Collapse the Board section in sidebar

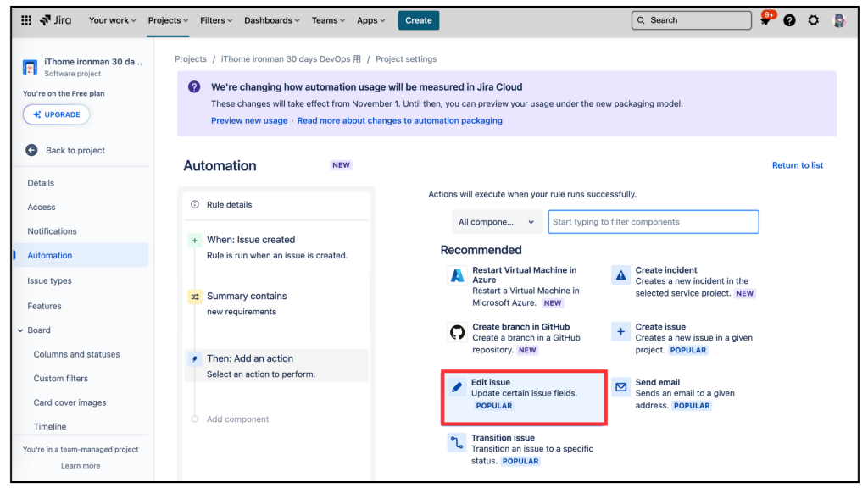pos(20,330)
